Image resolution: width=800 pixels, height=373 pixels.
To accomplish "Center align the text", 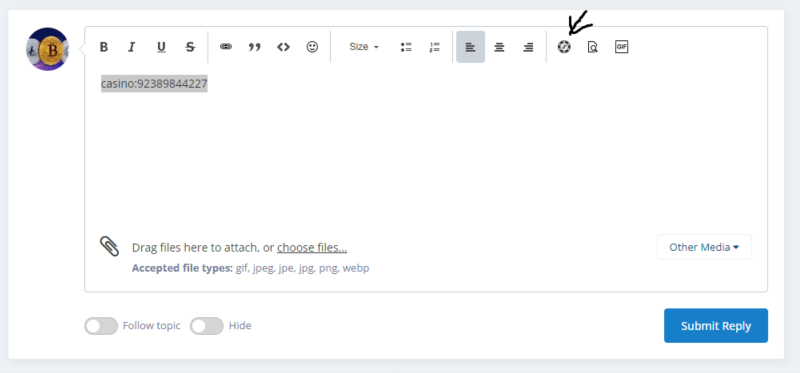I will (499, 47).
